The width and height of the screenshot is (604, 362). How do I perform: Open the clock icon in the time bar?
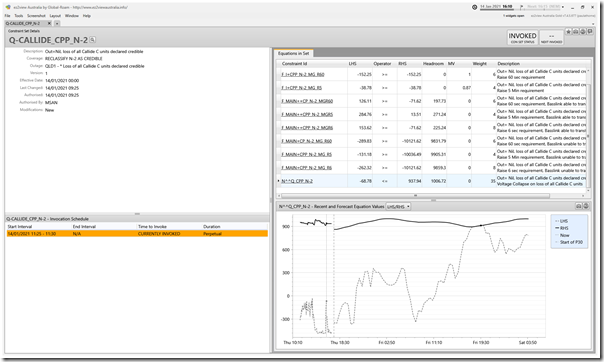click(x=475, y=7)
